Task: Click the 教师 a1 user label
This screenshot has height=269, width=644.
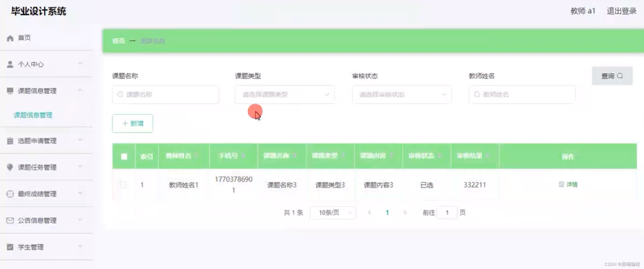Action: click(x=583, y=11)
